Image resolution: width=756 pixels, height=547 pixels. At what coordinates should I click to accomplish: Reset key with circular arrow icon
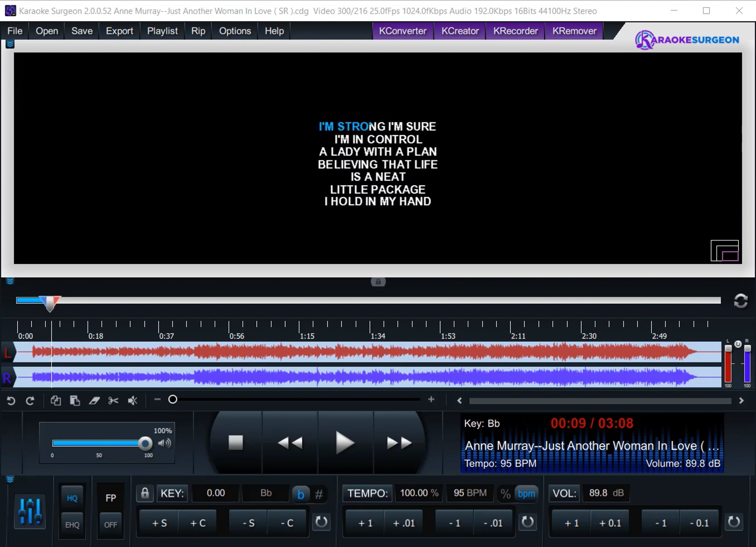pos(321,522)
